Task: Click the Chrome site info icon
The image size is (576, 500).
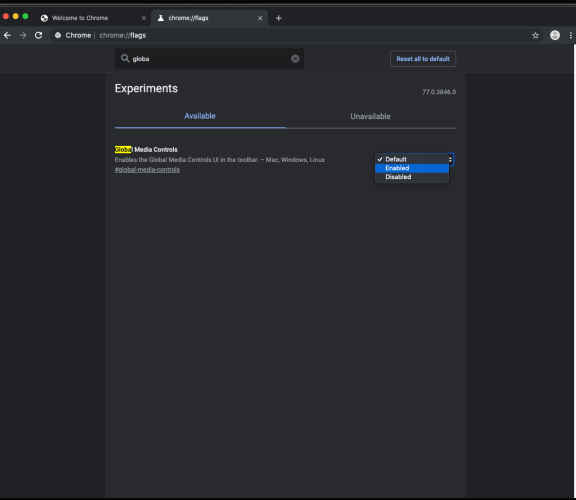Action: click(x=58, y=35)
